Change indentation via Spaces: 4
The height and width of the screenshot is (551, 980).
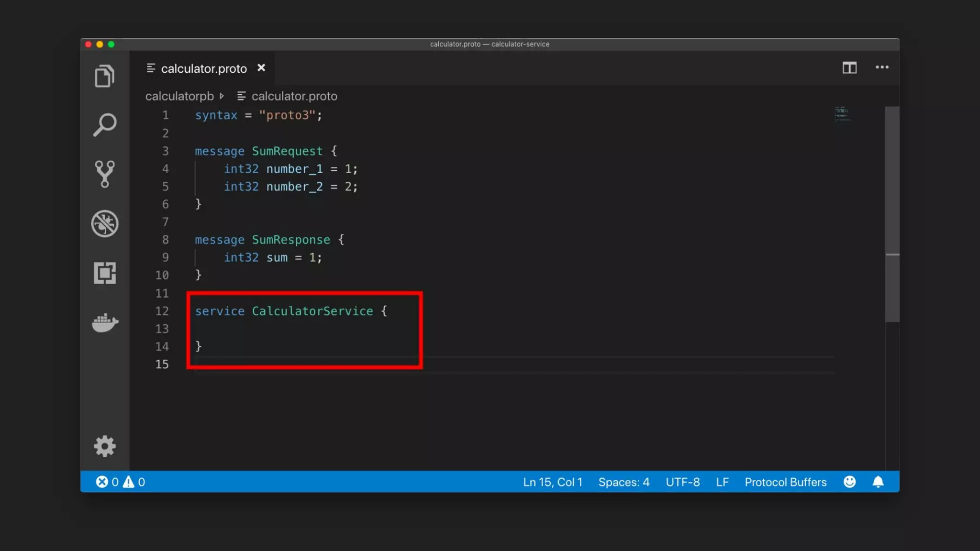click(x=624, y=482)
